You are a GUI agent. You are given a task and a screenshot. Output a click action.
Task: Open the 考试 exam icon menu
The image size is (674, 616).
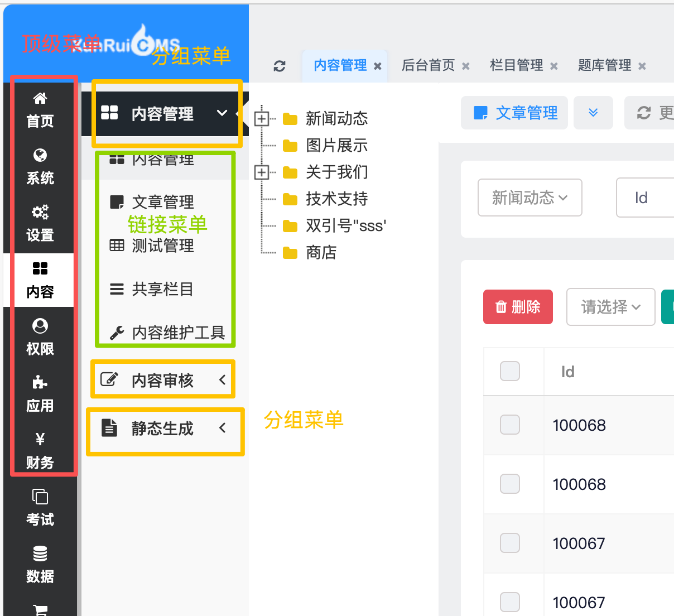(x=40, y=497)
